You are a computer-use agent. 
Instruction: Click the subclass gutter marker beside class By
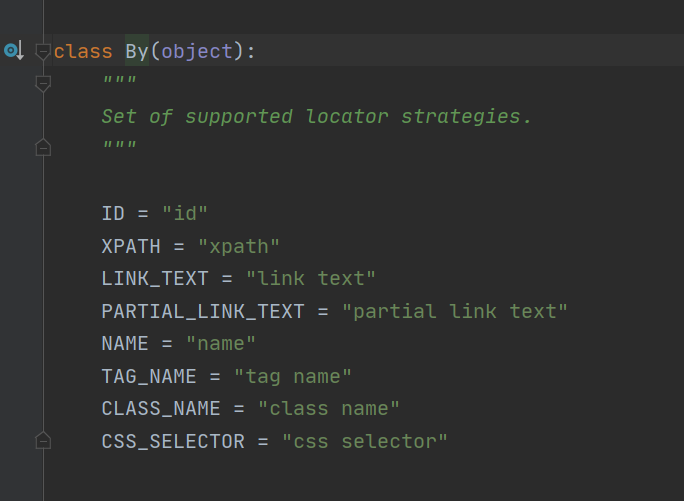coord(13,50)
